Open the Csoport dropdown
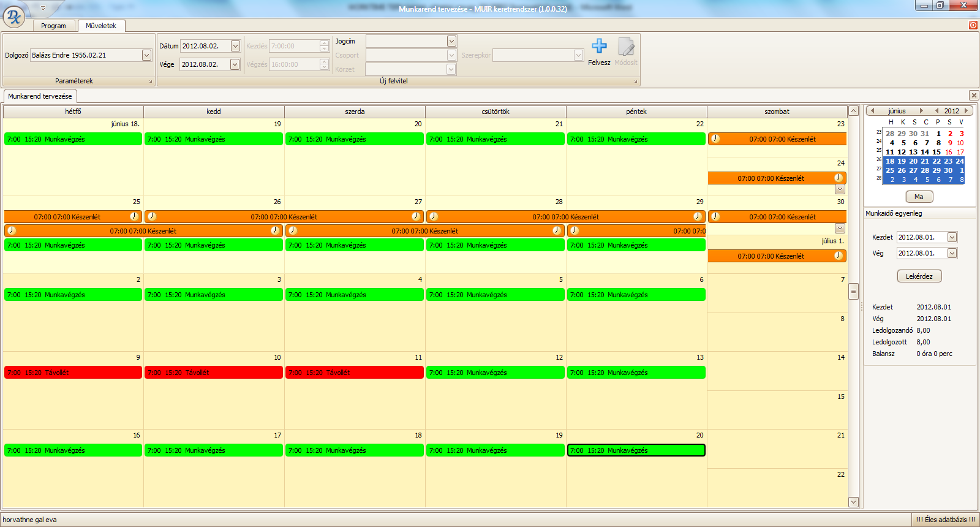Image resolution: width=980 pixels, height=527 pixels. (451, 55)
